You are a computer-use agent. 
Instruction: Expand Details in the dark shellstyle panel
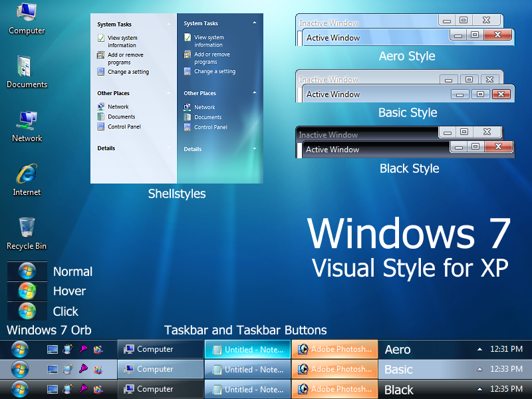[255, 148]
